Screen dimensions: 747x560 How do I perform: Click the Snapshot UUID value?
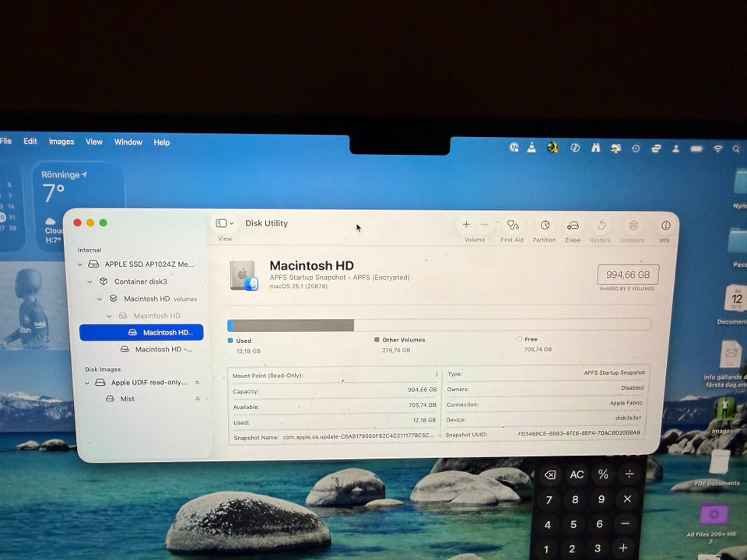pos(579,433)
